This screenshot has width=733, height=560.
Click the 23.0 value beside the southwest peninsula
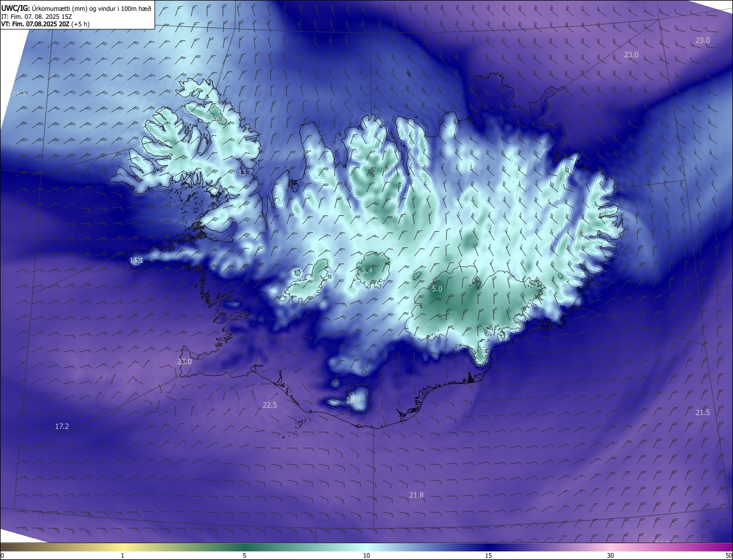(184, 361)
